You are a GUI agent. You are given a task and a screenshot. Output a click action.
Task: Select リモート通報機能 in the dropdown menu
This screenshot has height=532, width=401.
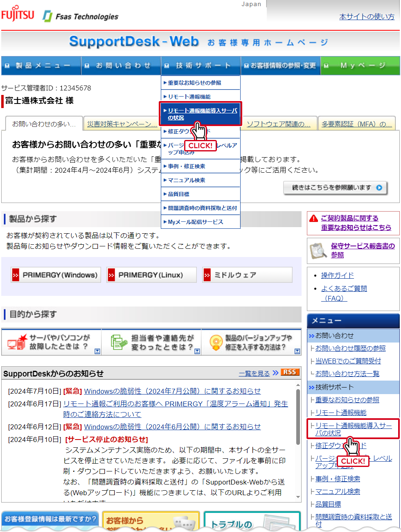click(200, 97)
